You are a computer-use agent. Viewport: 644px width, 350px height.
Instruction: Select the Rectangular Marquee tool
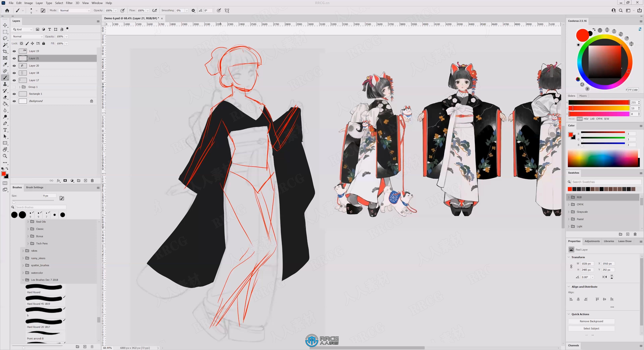coord(5,32)
